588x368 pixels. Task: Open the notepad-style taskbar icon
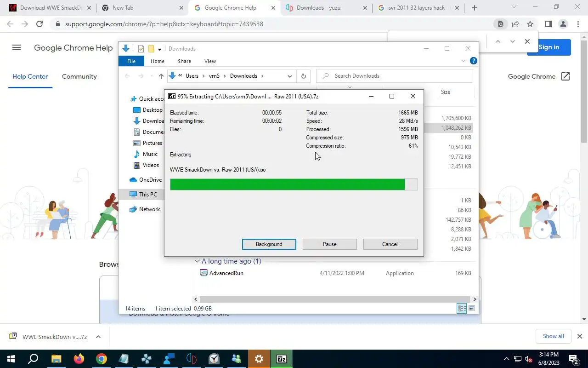[x=124, y=359]
